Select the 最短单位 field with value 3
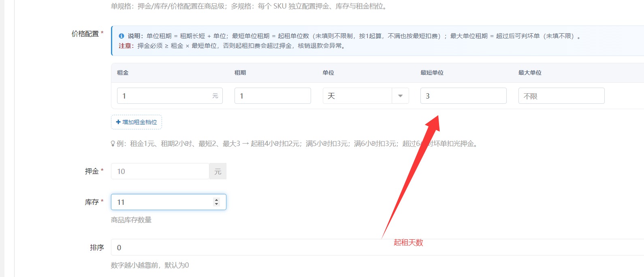Screen dimensions: 644x277 click(x=463, y=96)
